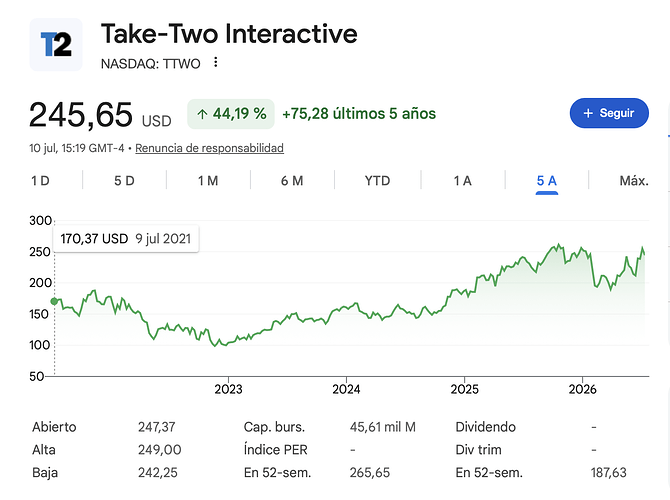The height and width of the screenshot is (500, 670).
Task: Click the 52-week high value 265,65
Action: point(370,473)
